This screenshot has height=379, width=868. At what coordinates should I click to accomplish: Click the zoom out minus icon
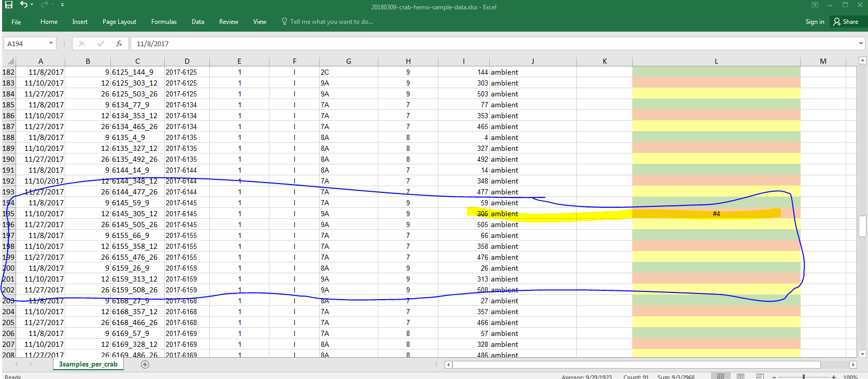tap(775, 377)
